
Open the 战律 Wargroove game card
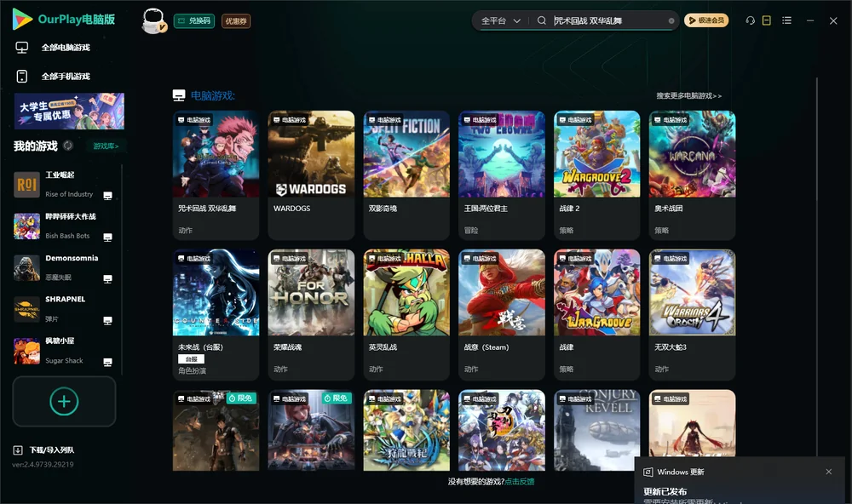596,314
